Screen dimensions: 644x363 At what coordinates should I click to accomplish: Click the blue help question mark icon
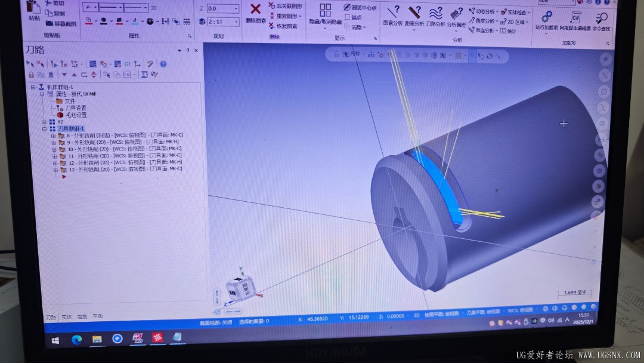[x=163, y=64]
